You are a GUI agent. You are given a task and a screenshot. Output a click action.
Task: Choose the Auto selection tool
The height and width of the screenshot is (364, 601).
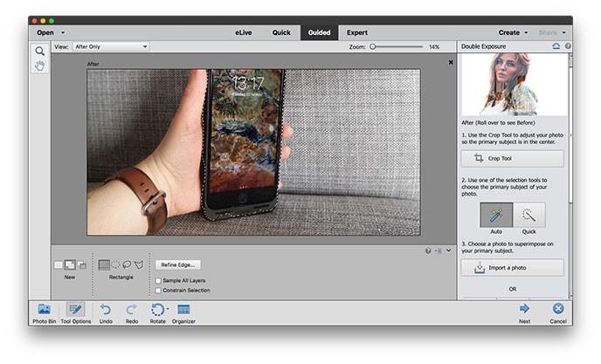coord(496,216)
